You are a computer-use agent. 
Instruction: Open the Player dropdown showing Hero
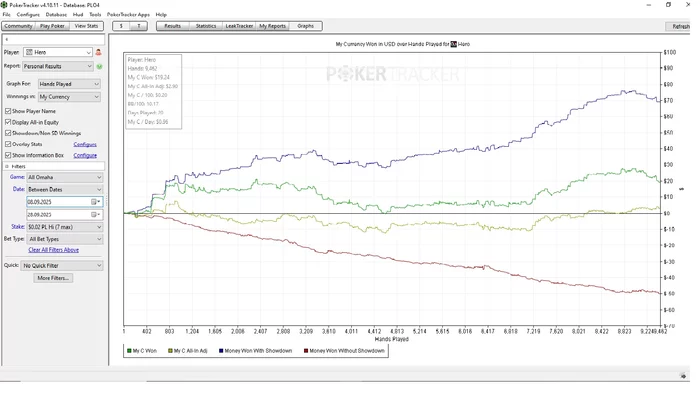(58, 52)
